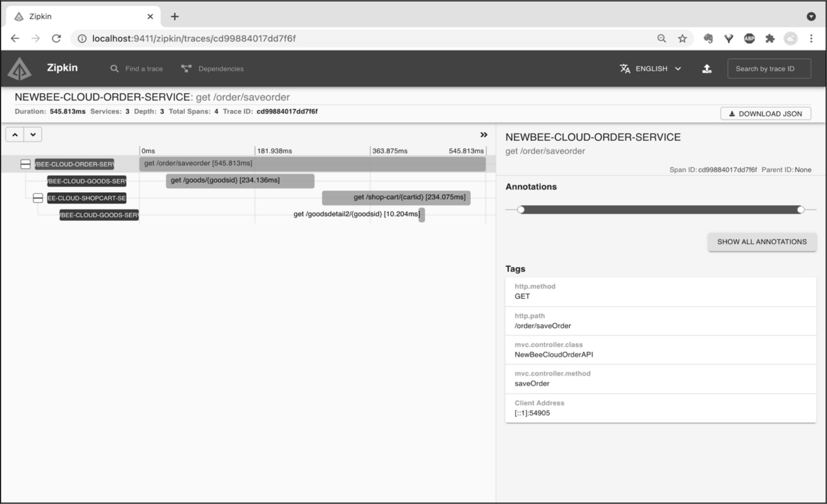Click the http.method GET tag row
Viewport: 827px width, 504px height.
point(661,292)
